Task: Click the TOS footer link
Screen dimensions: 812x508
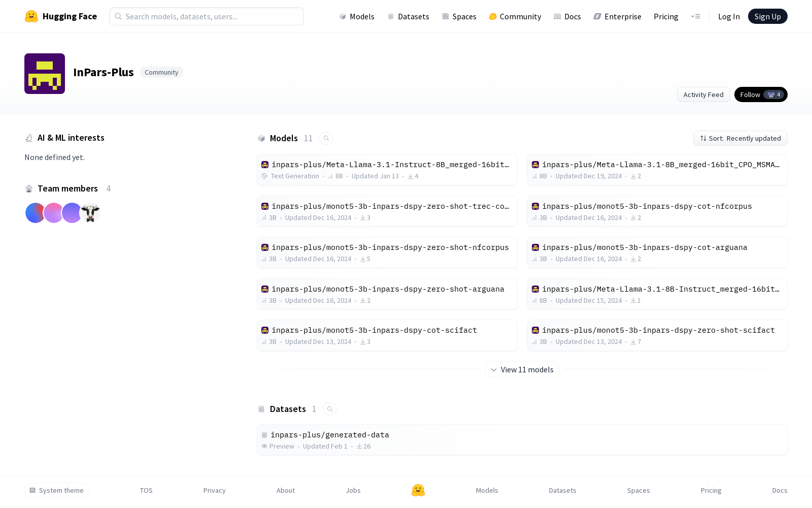Action: (146, 490)
